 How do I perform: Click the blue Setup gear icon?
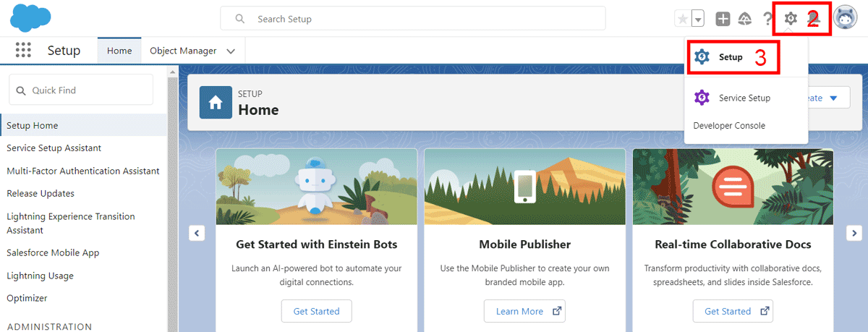pyautogui.click(x=702, y=57)
